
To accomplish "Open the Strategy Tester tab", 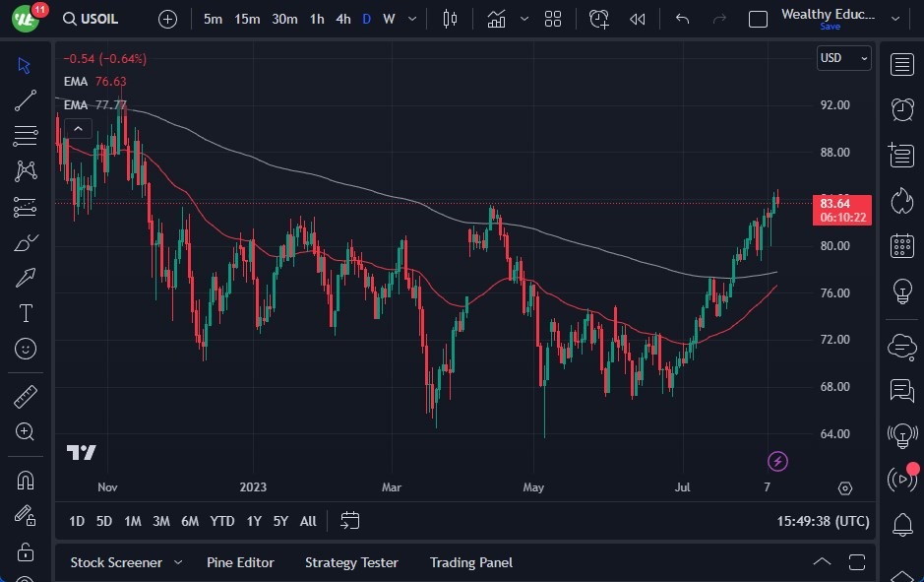I will [x=351, y=562].
